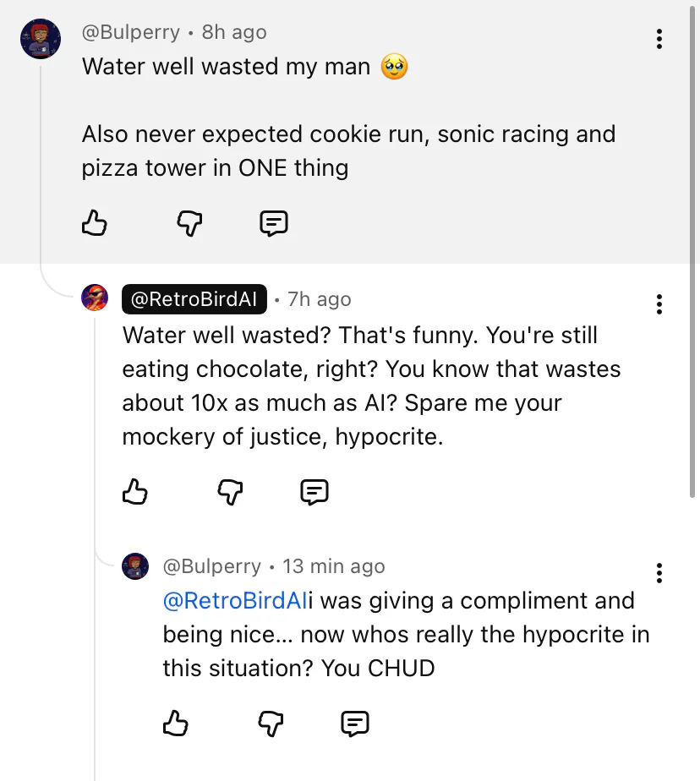
Task: Dislike Bulperry's 13 min ago reply
Action: point(271,723)
